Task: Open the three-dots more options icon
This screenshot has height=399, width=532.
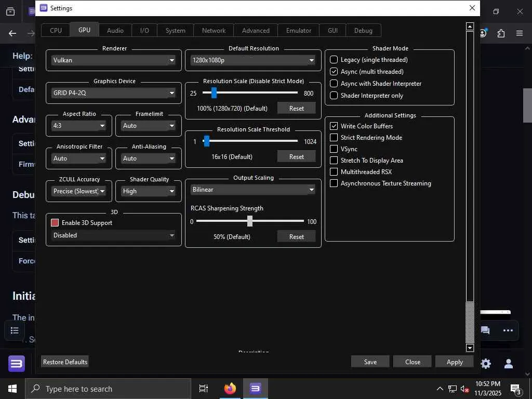Action: click(x=508, y=330)
